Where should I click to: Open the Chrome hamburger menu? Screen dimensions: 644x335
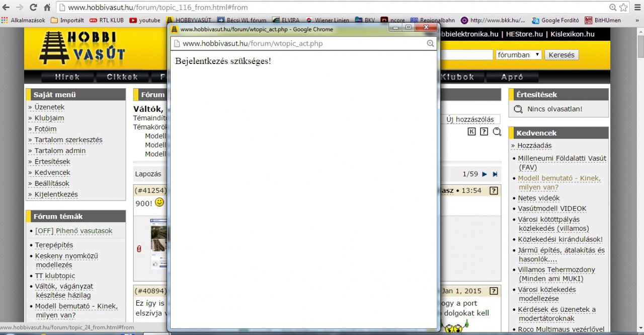tap(636, 8)
